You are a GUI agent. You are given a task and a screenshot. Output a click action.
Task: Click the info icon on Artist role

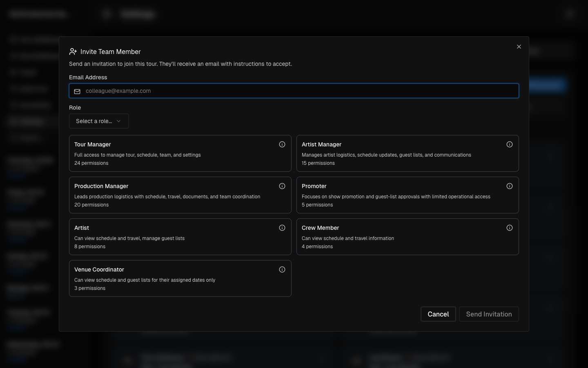282,228
